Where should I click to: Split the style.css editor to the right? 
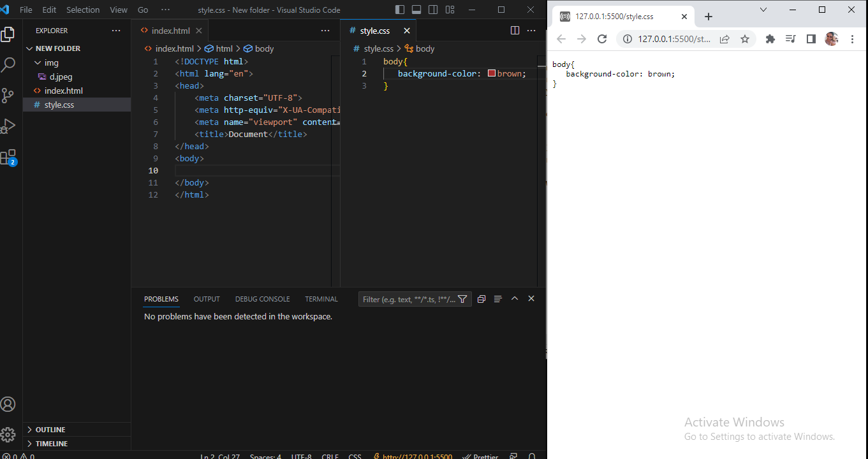(x=515, y=31)
